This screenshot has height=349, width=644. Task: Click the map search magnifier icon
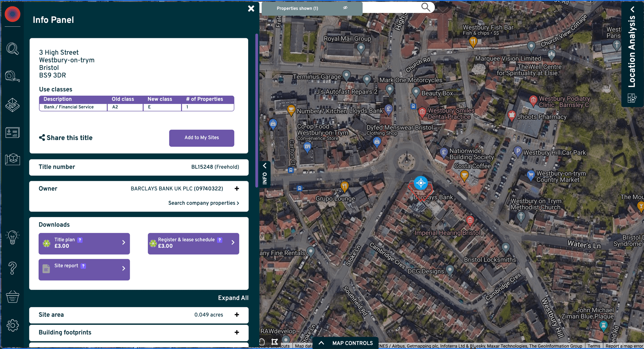coord(426,7)
